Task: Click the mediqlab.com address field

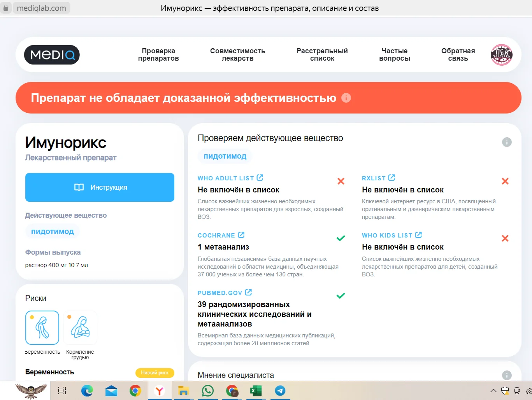Action: click(x=41, y=8)
